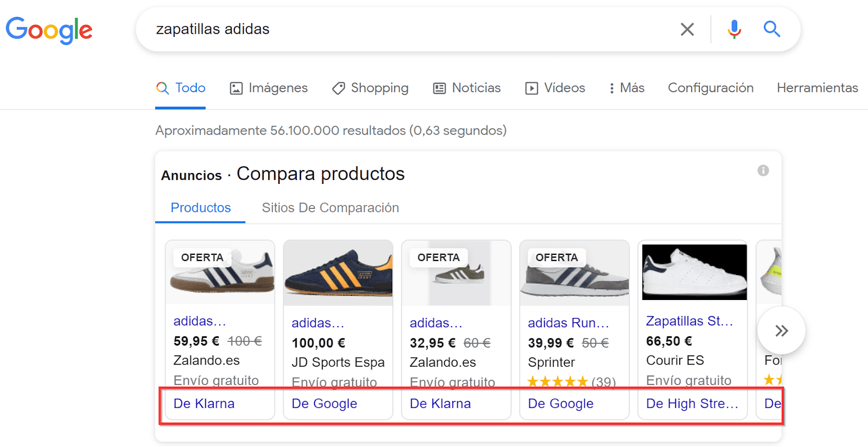Open the Configuración menu
The image size is (868, 447).
pos(711,88)
